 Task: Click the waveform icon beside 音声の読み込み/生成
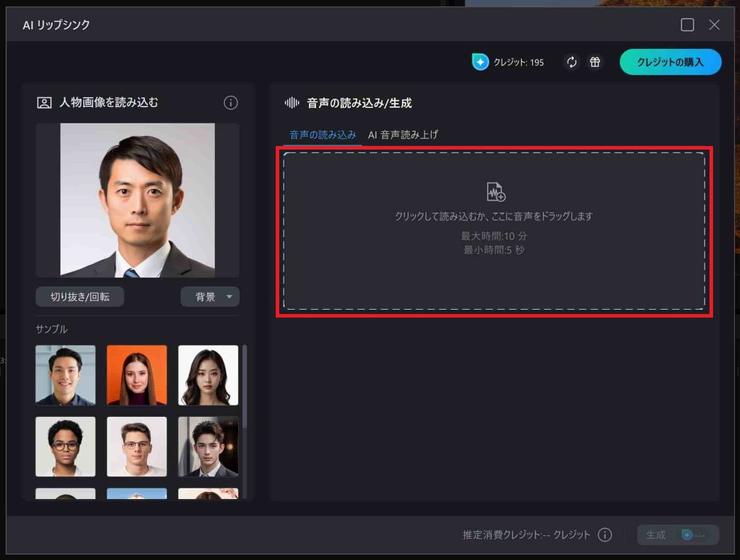pos(291,102)
